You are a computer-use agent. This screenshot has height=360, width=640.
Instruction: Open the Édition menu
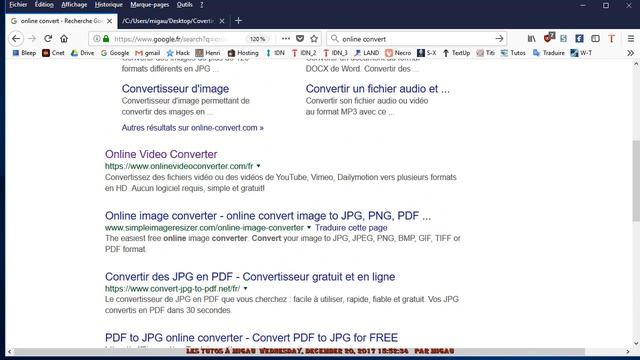(44, 5)
